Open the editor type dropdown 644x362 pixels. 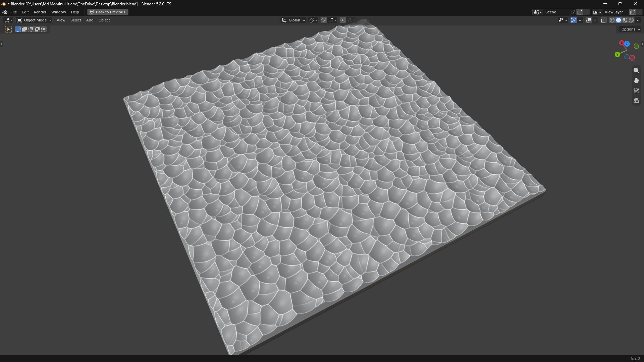pyautogui.click(x=8, y=20)
